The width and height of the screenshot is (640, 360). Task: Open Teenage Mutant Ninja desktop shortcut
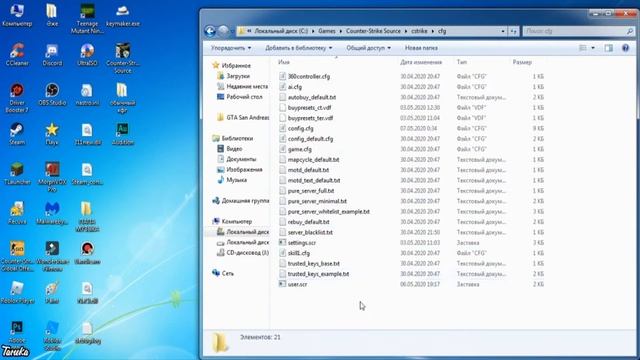pyautogui.click(x=87, y=19)
